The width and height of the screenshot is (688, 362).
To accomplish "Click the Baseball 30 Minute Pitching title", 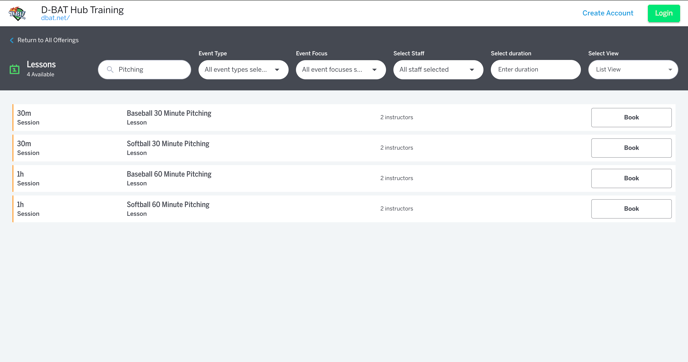I will point(169,113).
